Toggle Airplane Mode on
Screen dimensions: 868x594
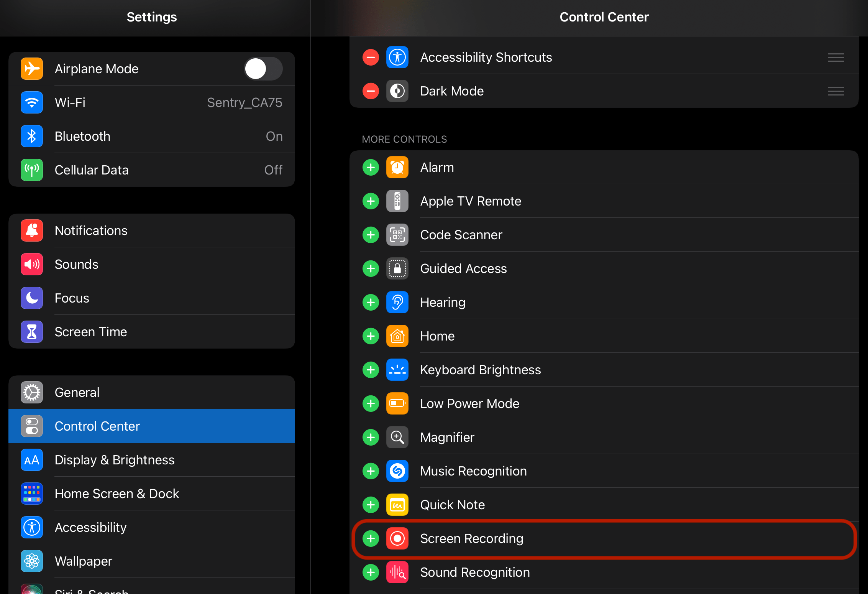(263, 69)
